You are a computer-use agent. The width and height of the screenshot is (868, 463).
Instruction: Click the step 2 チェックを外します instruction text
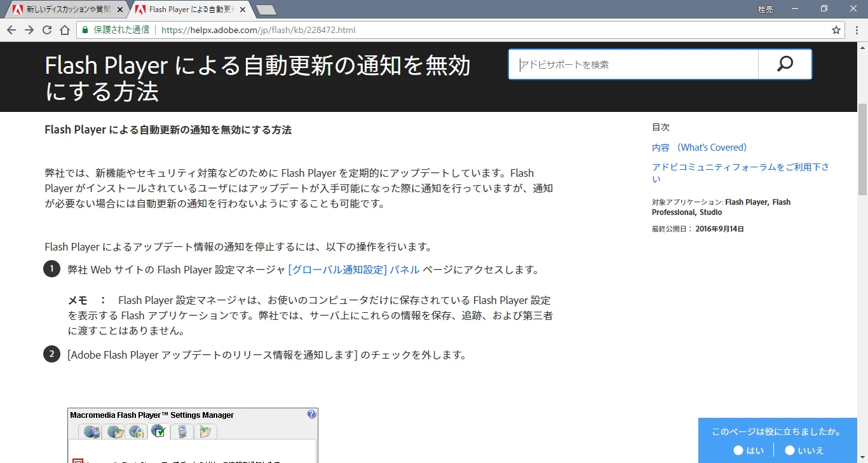pyautogui.click(x=267, y=355)
